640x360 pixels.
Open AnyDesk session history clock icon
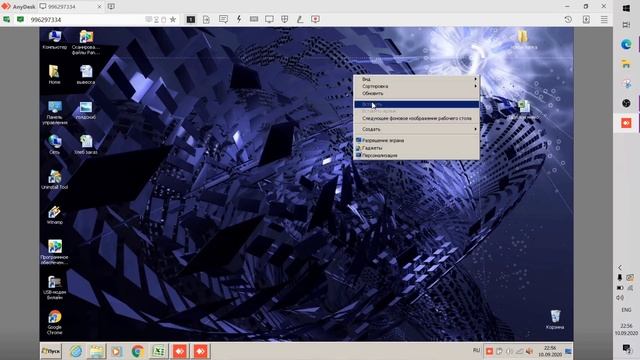pyautogui.click(x=568, y=19)
